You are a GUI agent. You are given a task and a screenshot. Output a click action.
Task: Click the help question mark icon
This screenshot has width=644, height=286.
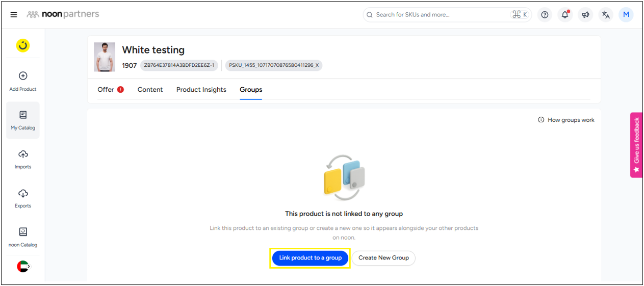tap(545, 15)
